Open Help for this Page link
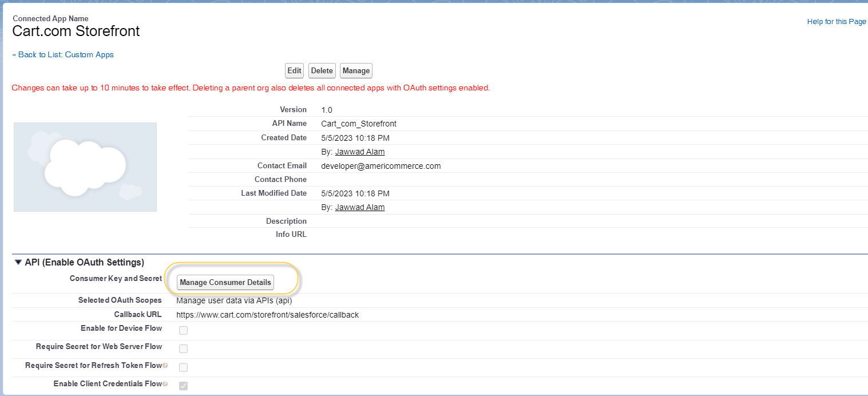This screenshot has height=396, width=868. 837,22
